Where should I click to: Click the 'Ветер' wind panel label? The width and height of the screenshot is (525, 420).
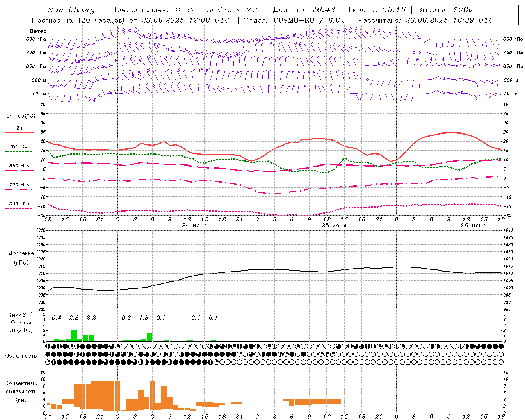tap(38, 31)
